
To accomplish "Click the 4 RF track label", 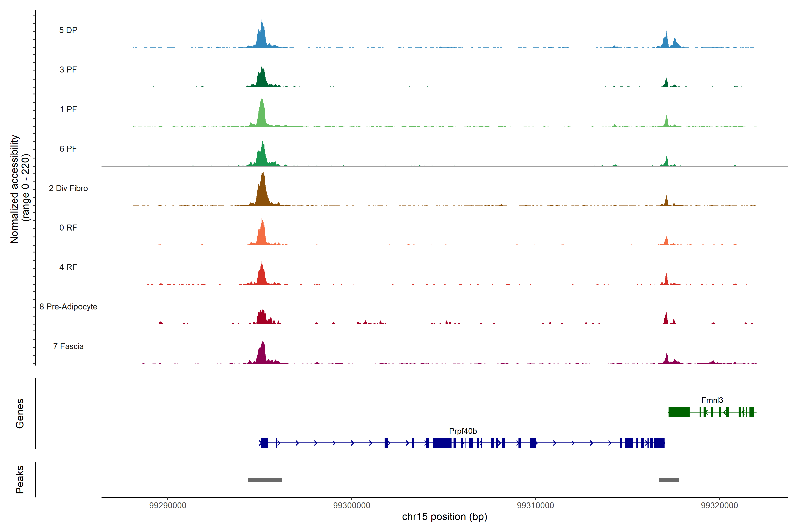I will click(x=68, y=267).
